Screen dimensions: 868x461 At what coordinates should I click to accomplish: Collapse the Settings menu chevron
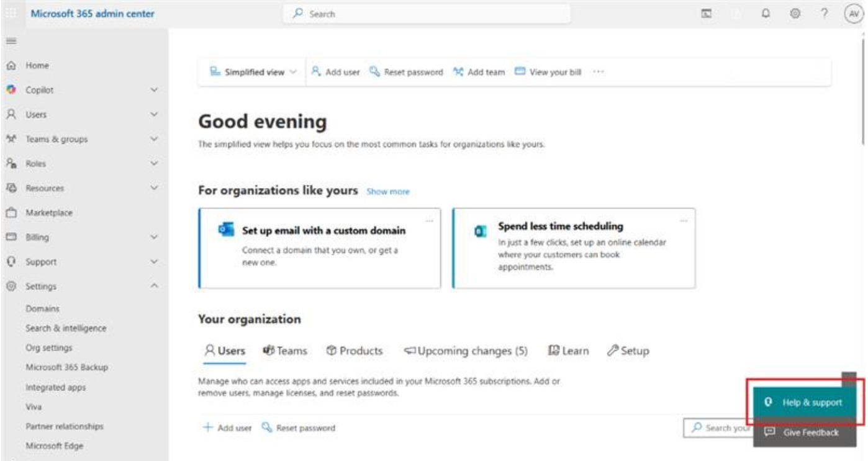[x=155, y=287]
